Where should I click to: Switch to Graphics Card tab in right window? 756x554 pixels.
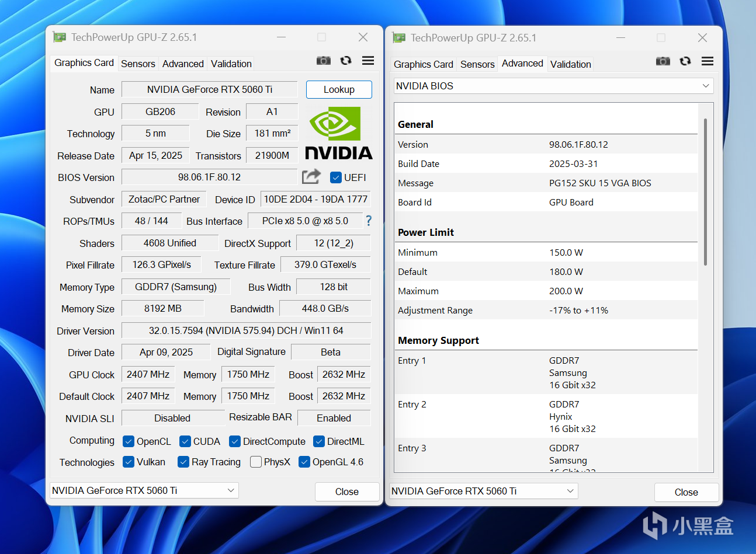point(424,64)
